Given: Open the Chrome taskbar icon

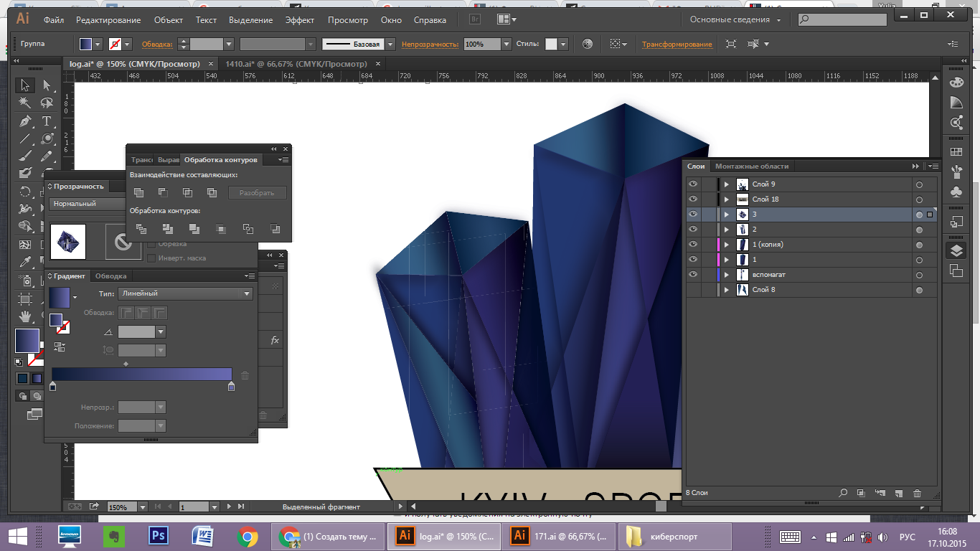Looking at the screenshot, I should [x=248, y=536].
